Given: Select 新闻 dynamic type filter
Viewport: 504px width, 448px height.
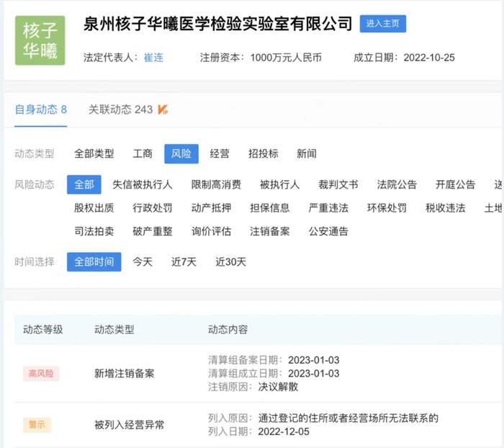Looking at the screenshot, I should click(306, 153).
